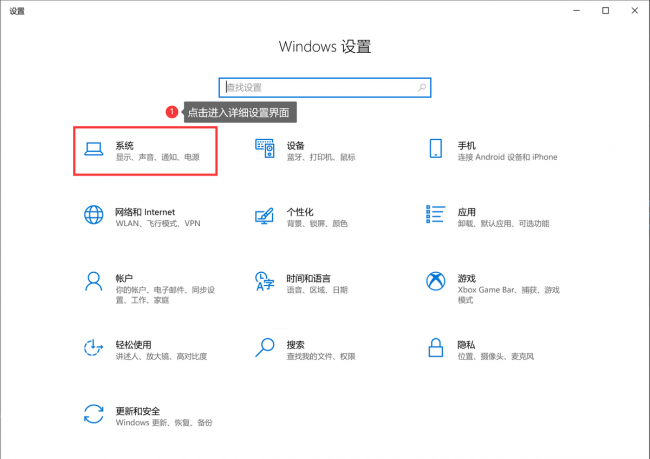Open the 更新和安全 settings title

pyautogui.click(x=138, y=411)
